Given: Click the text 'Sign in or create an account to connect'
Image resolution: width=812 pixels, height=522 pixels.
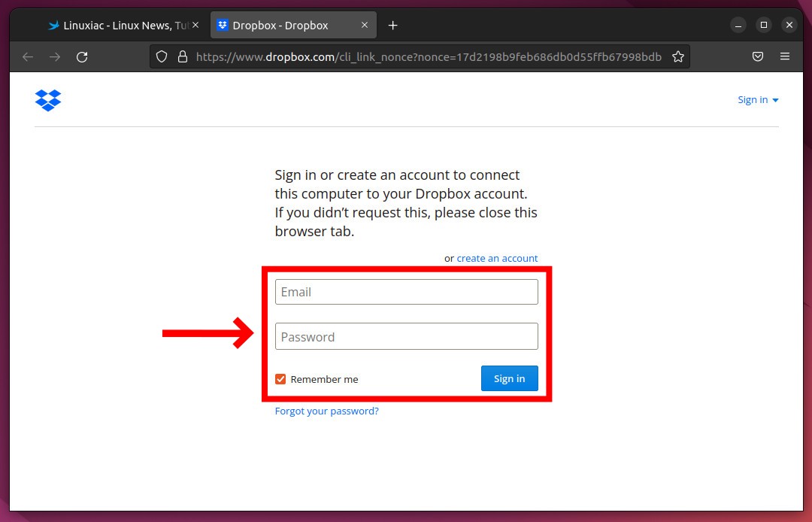Looking at the screenshot, I should tap(397, 175).
